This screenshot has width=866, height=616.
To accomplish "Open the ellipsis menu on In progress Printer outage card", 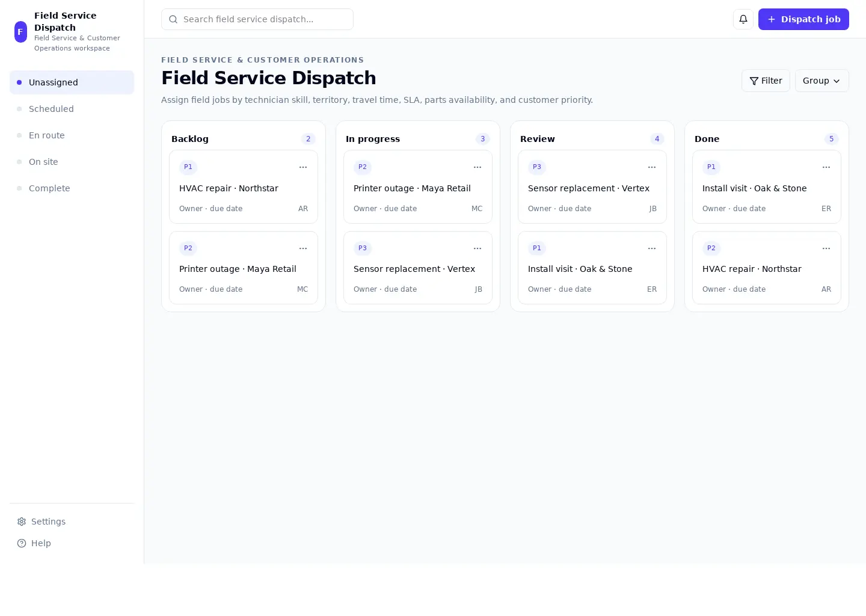I will click(478, 167).
